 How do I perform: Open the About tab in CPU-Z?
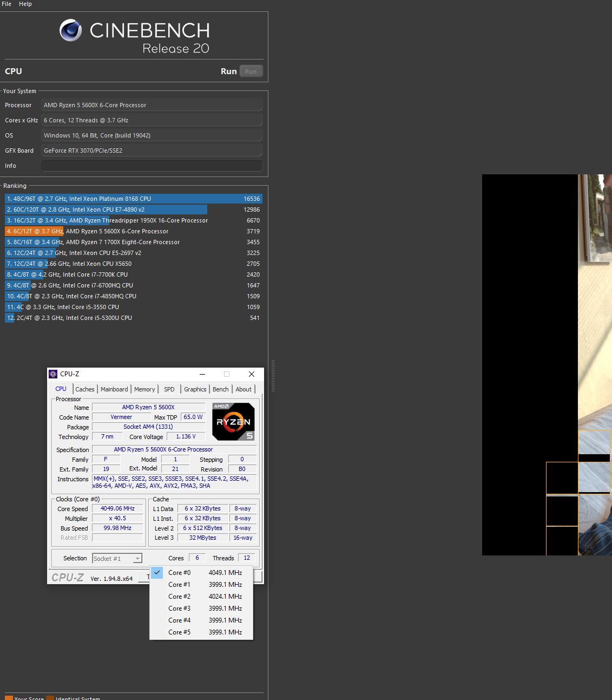pos(244,389)
